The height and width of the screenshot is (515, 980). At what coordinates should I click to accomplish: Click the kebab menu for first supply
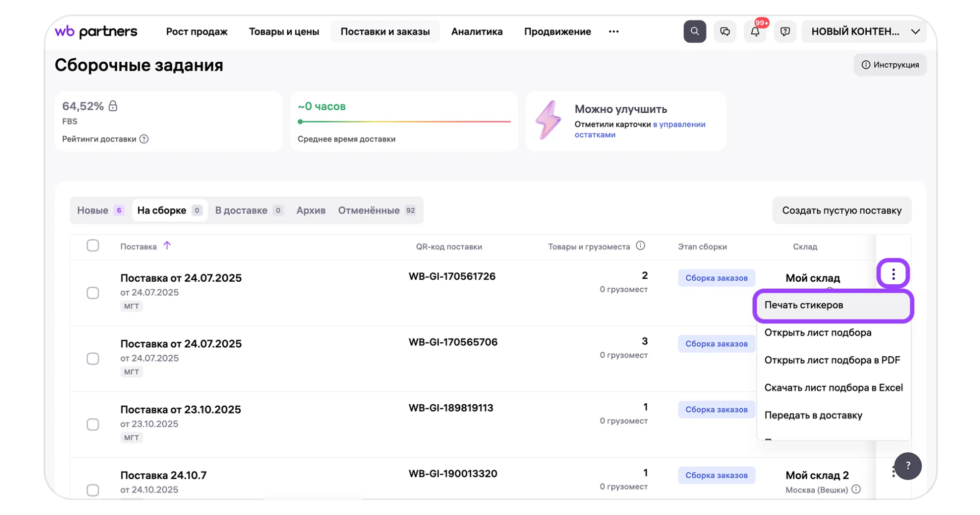pyautogui.click(x=893, y=274)
